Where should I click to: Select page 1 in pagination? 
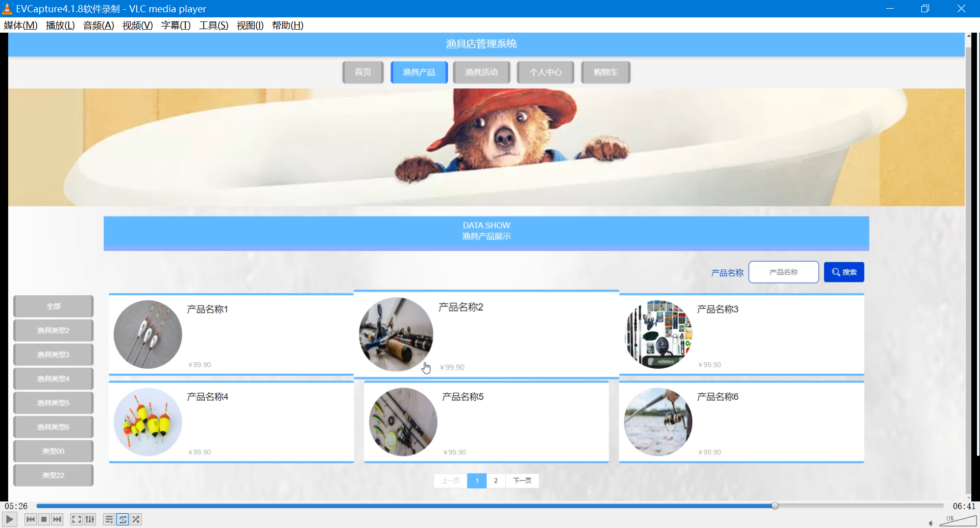pyautogui.click(x=477, y=481)
